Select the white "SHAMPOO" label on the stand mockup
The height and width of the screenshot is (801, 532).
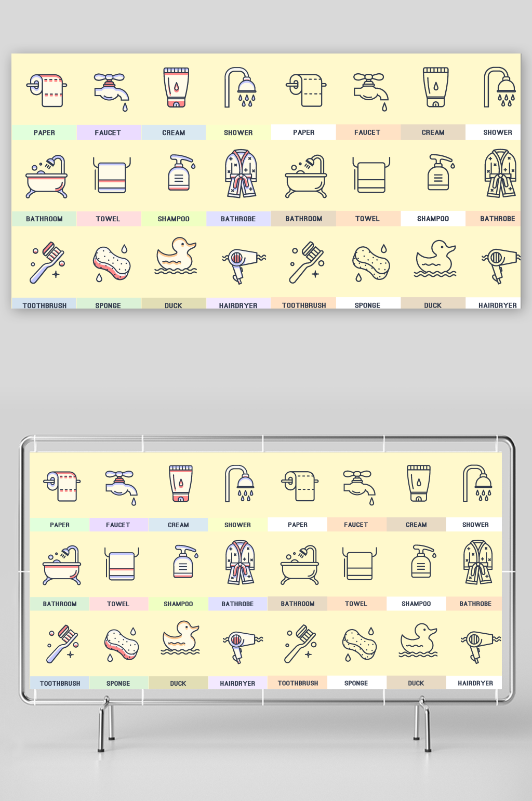(x=416, y=604)
